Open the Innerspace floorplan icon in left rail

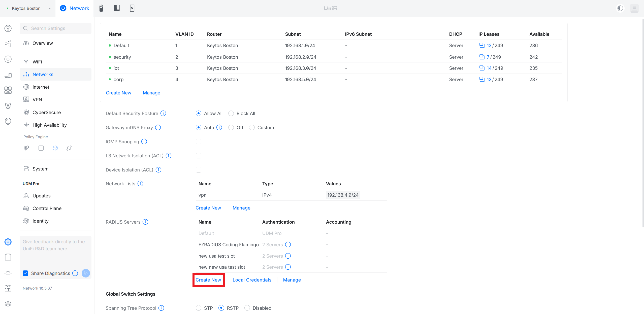8,288
